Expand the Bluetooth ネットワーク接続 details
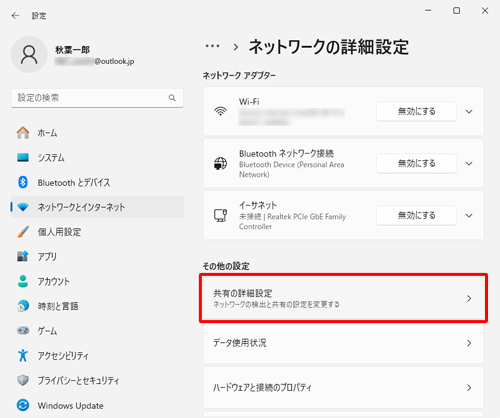This screenshot has height=418, width=500. pos(469,163)
